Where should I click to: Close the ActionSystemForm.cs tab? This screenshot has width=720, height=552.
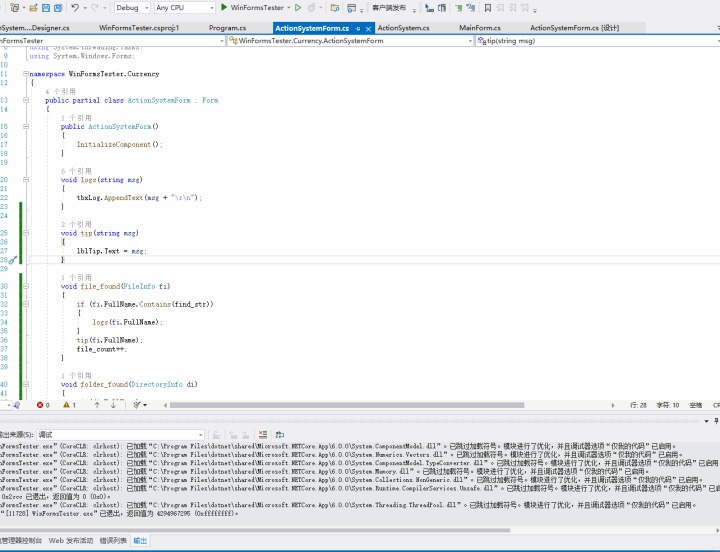(x=368, y=28)
